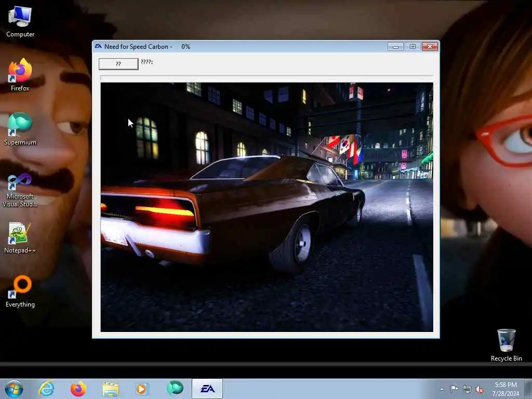Click the EA installer taskbar button

click(207, 389)
